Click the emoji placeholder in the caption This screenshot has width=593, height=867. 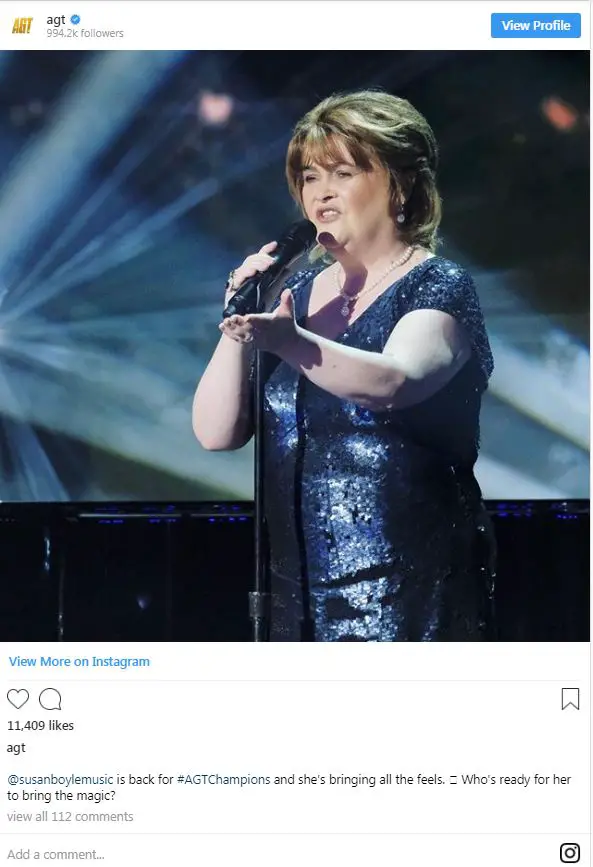(453, 780)
